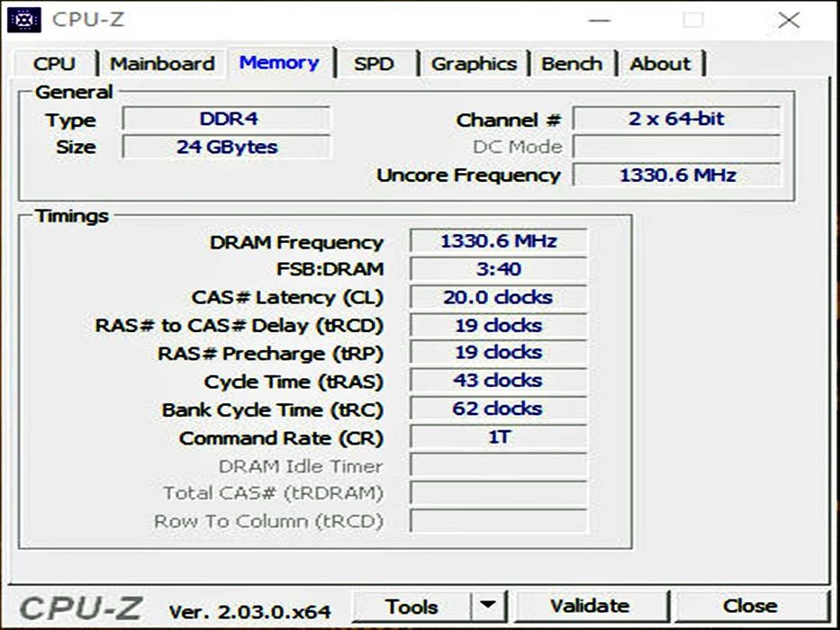Select the Uncore Frequency 1330.6 MHz value
Image resolution: width=840 pixels, height=630 pixels.
pyautogui.click(x=677, y=175)
